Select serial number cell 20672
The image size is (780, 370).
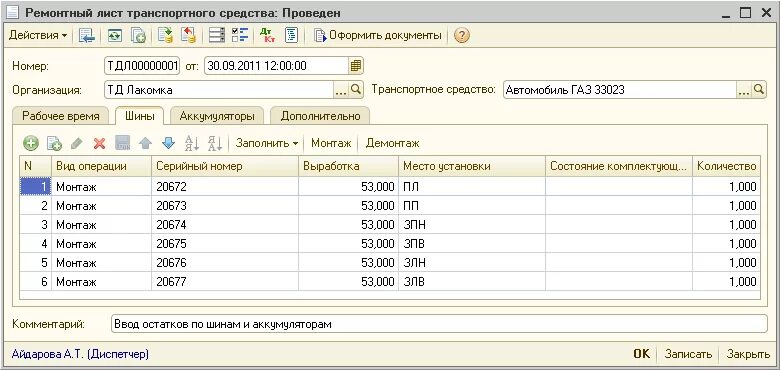(x=224, y=187)
